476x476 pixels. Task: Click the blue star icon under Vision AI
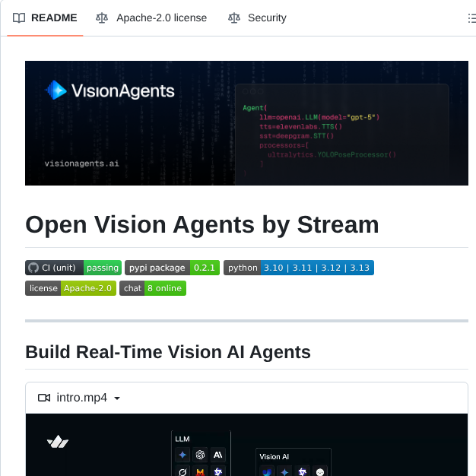pos(284,471)
